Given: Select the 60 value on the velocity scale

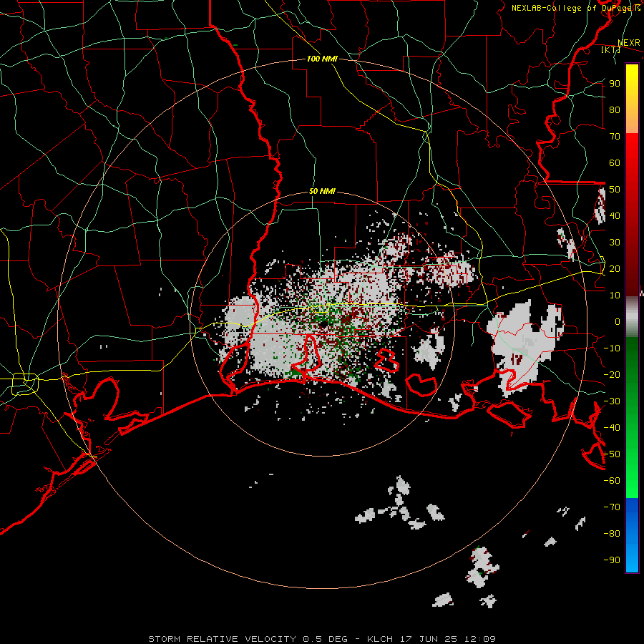Looking at the screenshot, I should 615,162.
